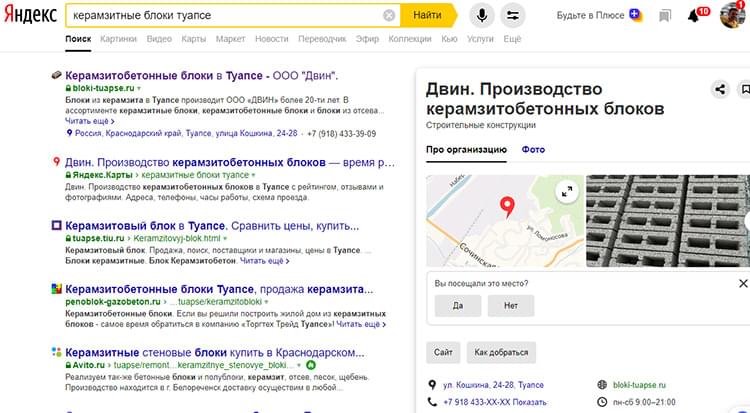Expand the map with fullscreen arrows icon
The image size is (750, 413).
[x=567, y=192]
